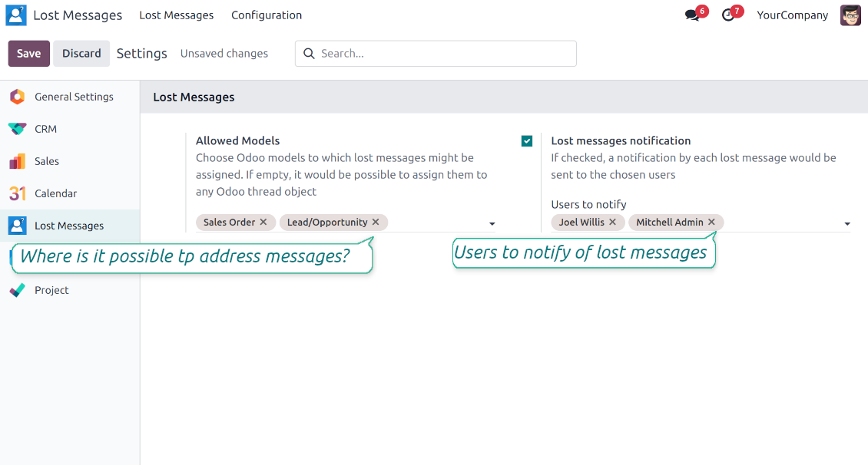
Task: Open the Configuration menu
Action: point(267,15)
